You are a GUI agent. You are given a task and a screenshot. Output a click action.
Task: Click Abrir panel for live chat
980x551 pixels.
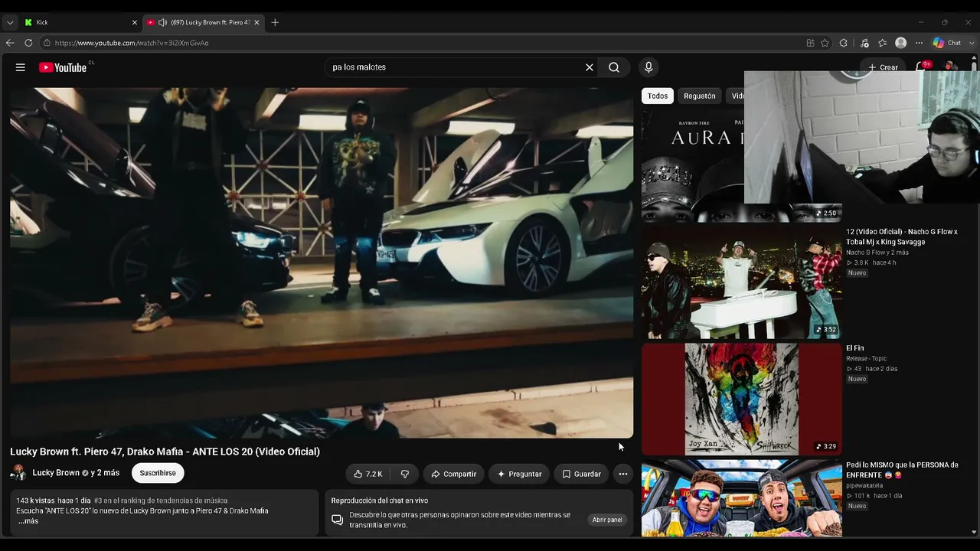tap(607, 520)
